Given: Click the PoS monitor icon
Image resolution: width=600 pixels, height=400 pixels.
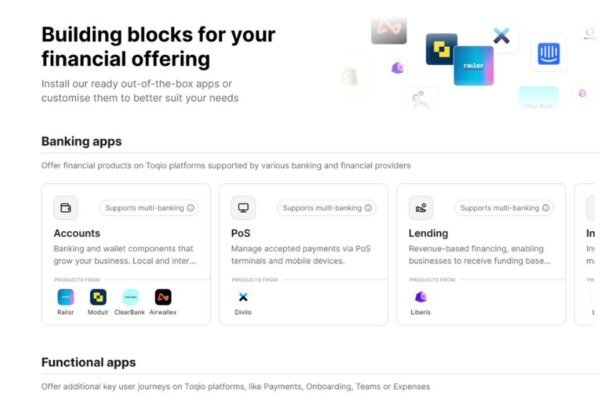Looking at the screenshot, I should (x=243, y=208).
